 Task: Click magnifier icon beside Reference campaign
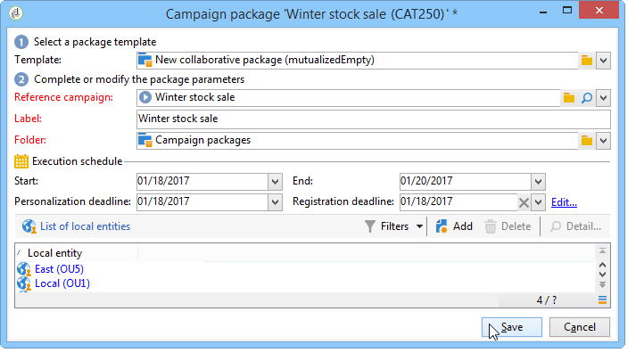[x=586, y=97]
